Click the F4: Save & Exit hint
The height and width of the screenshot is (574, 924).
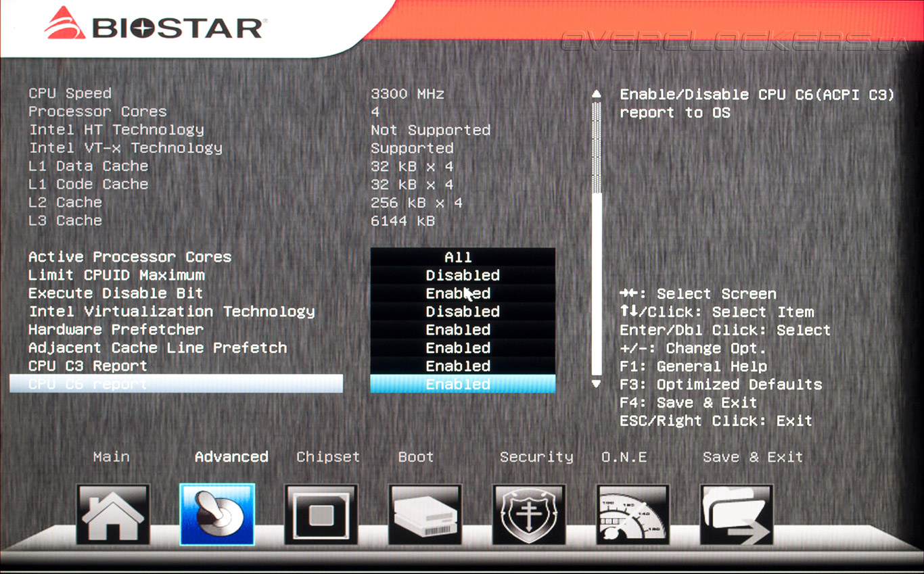pyautogui.click(x=689, y=403)
